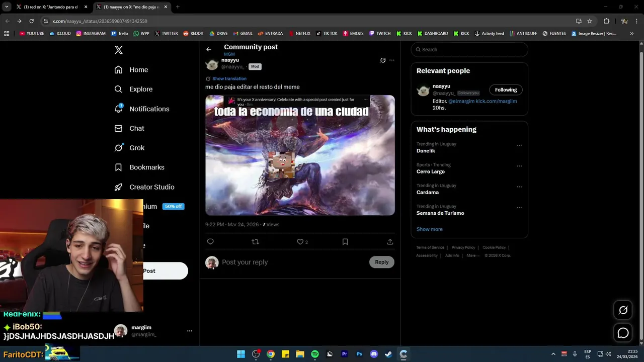The width and height of the screenshot is (644, 362).
Task: Open the browser tab search dropdown
Action: coord(7,7)
